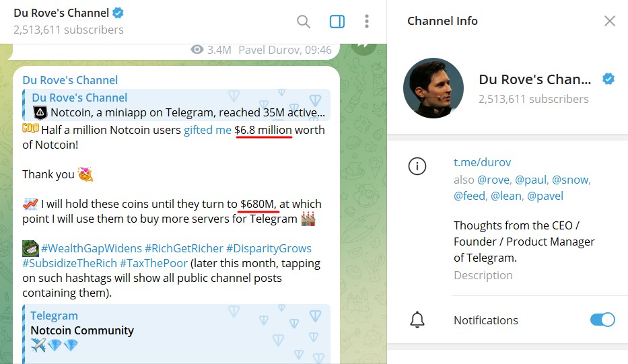
Task: Open the channel profile photo
Action: [x=433, y=88]
